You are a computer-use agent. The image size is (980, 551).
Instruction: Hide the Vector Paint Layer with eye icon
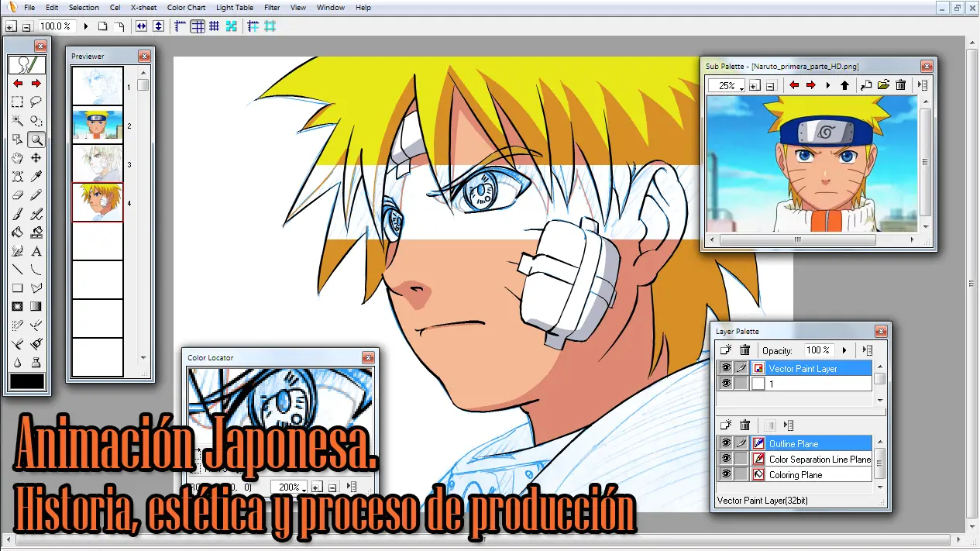tap(726, 368)
